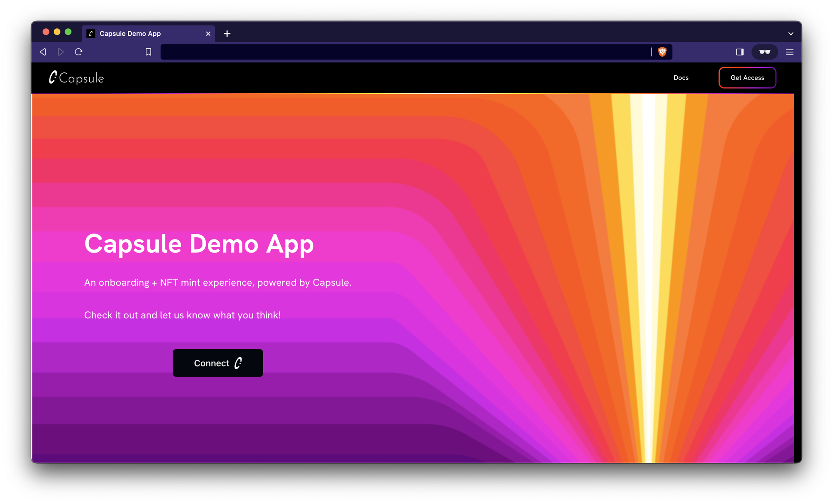Click the green fullscreen window button
Viewport: 833px width, 504px height.
tap(68, 32)
